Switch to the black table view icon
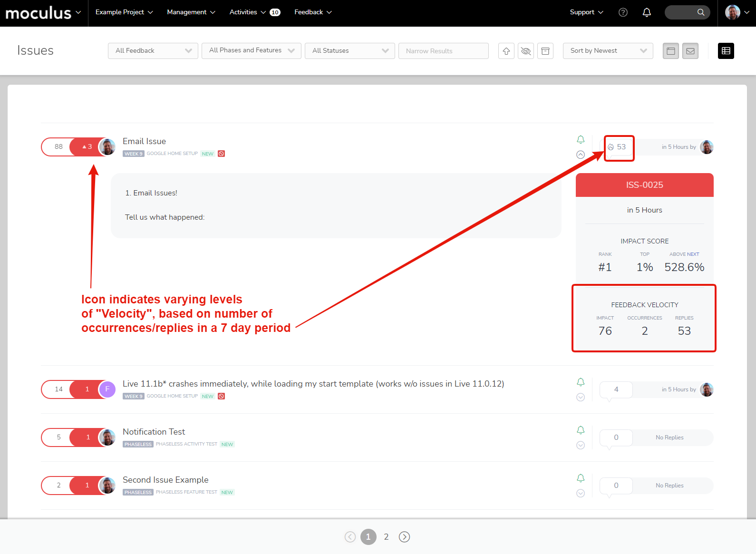 [726, 51]
